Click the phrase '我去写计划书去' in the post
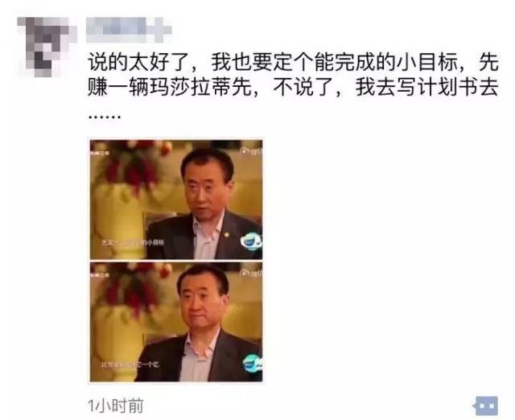The image size is (515, 420). point(427,88)
